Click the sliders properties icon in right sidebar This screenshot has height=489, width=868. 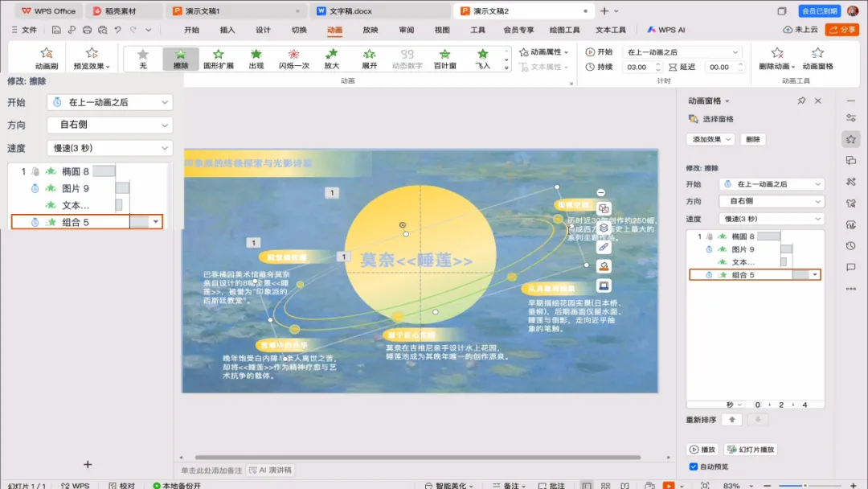tap(851, 118)
